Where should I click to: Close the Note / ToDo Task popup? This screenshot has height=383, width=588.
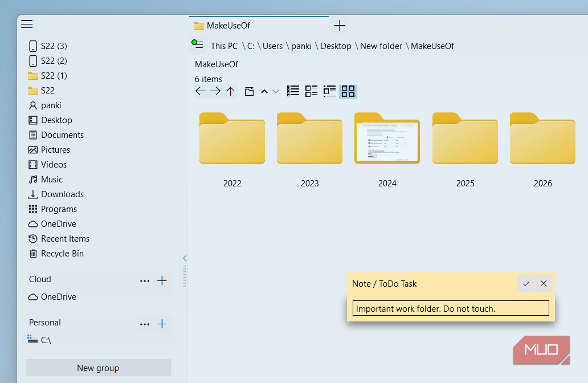[544, 284]
